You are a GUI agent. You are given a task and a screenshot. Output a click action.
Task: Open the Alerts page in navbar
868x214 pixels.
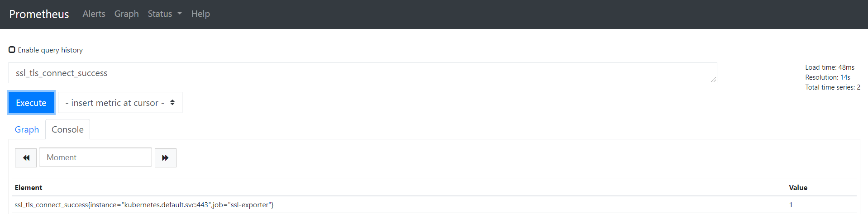click(94, 14)
